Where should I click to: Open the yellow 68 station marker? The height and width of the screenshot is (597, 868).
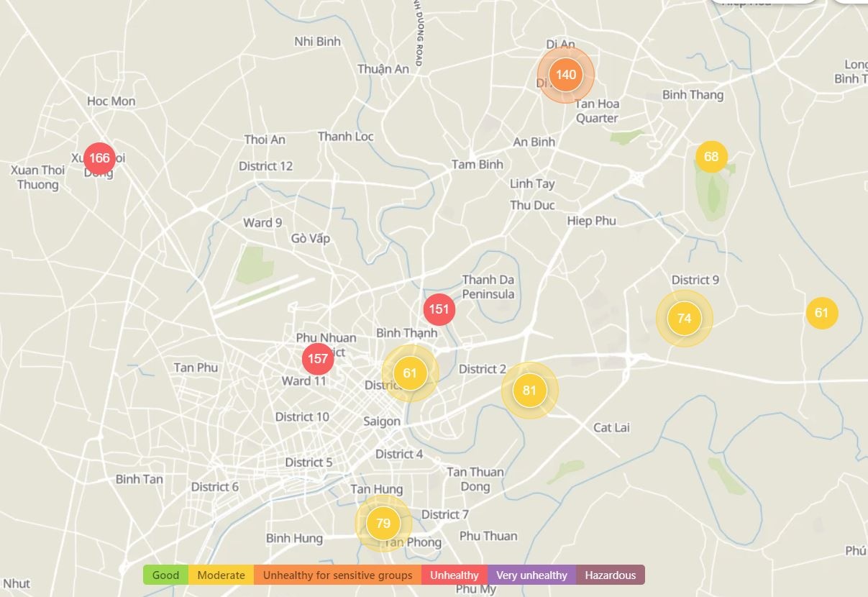[x=711, y=157]
